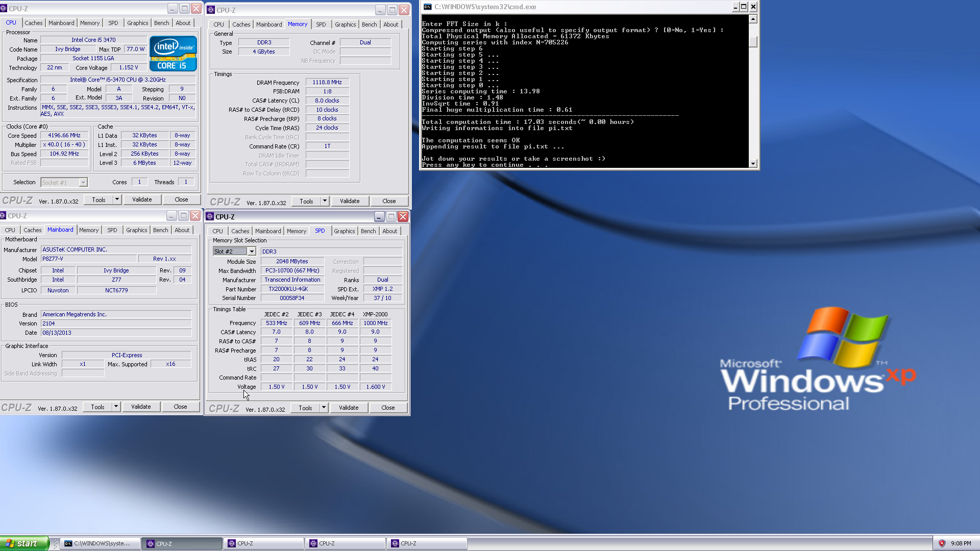This screenshot has width=980, height=551.
Task: Click the Channel # Dual field
Action: 365,42
